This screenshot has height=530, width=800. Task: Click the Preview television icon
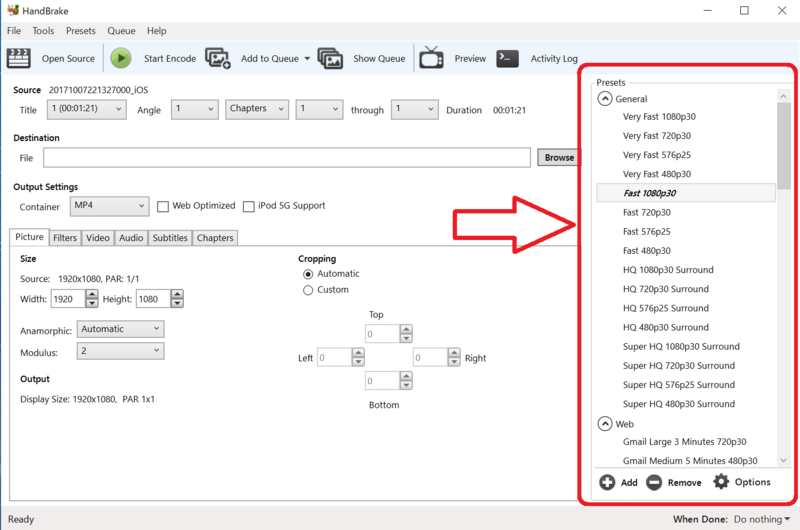click(431, 58)
